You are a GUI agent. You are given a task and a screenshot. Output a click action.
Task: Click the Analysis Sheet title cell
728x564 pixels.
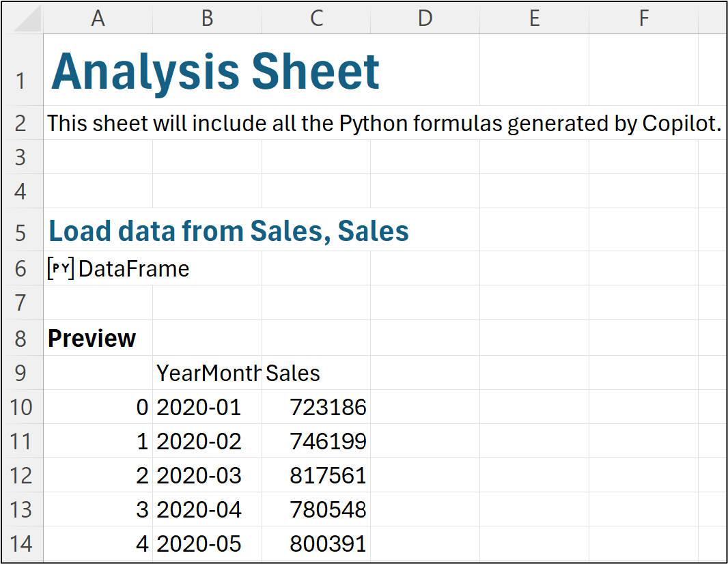click(x=215, y=72)
